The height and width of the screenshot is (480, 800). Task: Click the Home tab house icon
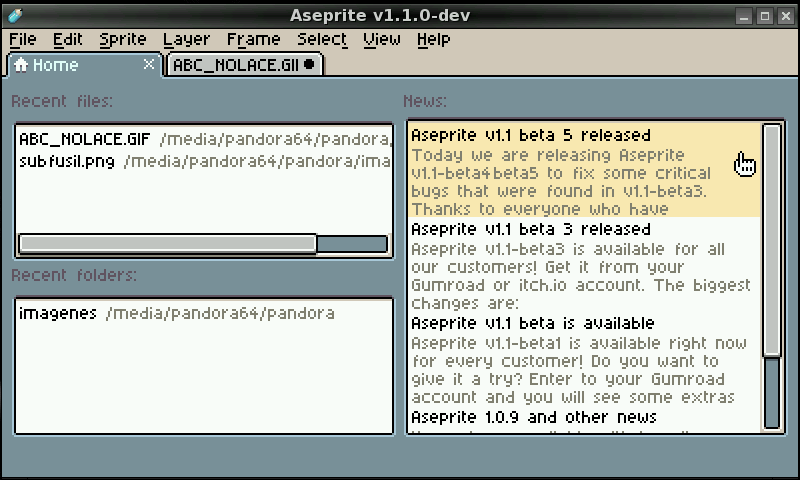pyautogui.click(x=21, y=65)
